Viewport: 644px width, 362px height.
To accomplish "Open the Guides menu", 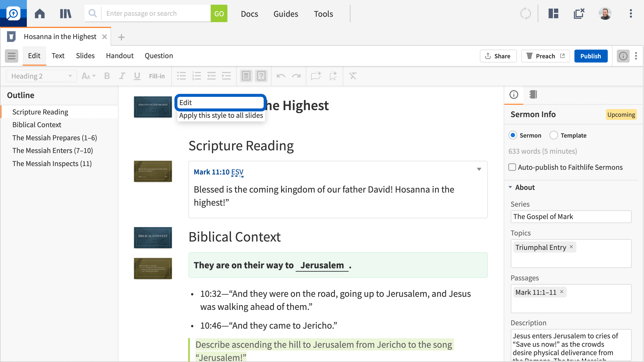I will (286, 14).
